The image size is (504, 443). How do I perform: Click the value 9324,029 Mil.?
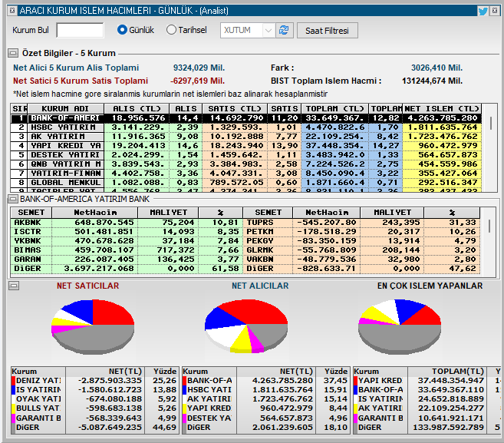tap(199, 68)
